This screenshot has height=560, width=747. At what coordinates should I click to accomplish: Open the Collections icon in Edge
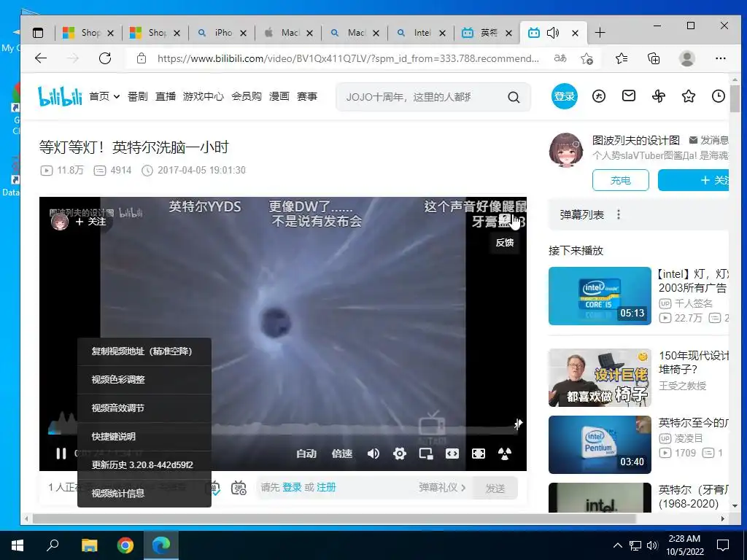click(x=654, y=58)
